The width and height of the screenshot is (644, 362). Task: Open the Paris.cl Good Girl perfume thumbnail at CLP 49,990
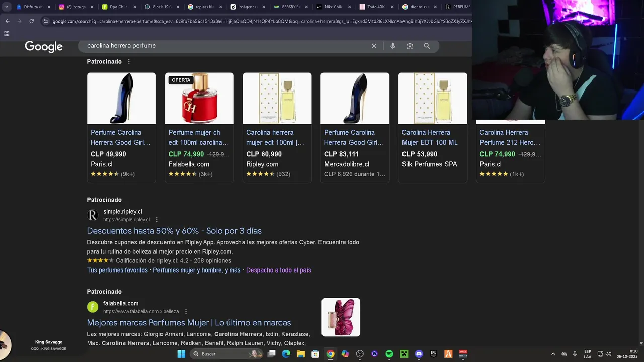click(x=121, y=99)
